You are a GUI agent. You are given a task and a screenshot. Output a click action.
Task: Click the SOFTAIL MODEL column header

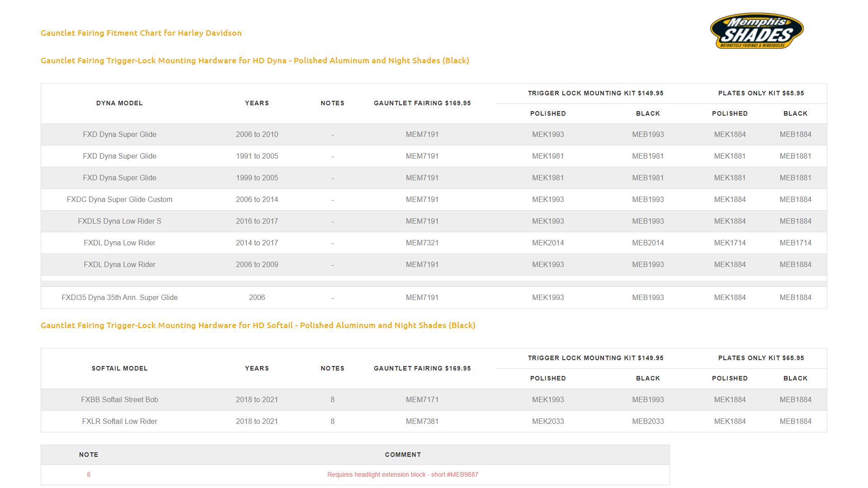119,368
